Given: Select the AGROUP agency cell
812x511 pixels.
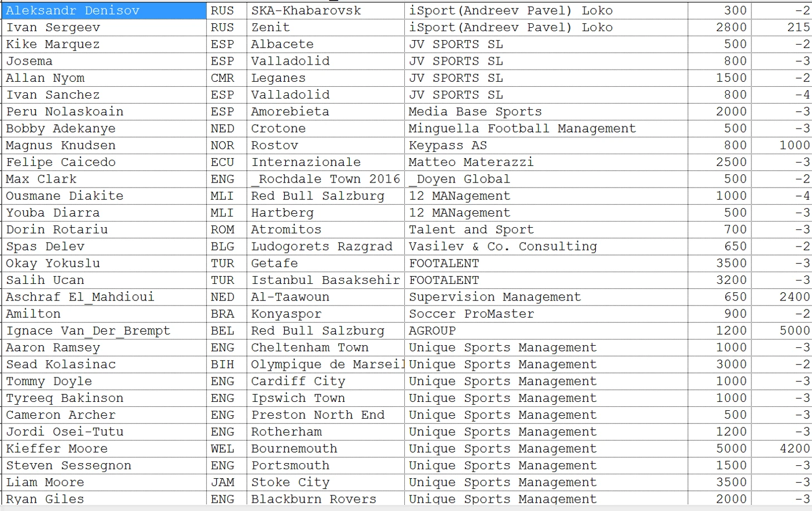Looking at the screenshot, I should 546,331.
